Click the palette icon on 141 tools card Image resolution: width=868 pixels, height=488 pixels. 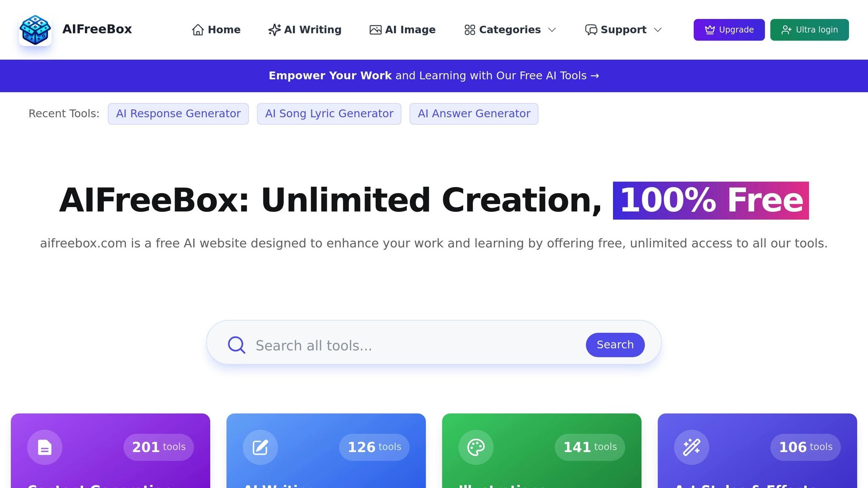point(476,447)
